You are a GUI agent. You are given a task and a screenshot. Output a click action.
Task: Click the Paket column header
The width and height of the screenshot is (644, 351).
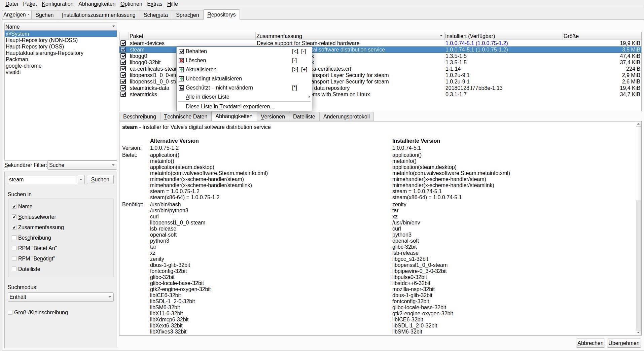192,36
